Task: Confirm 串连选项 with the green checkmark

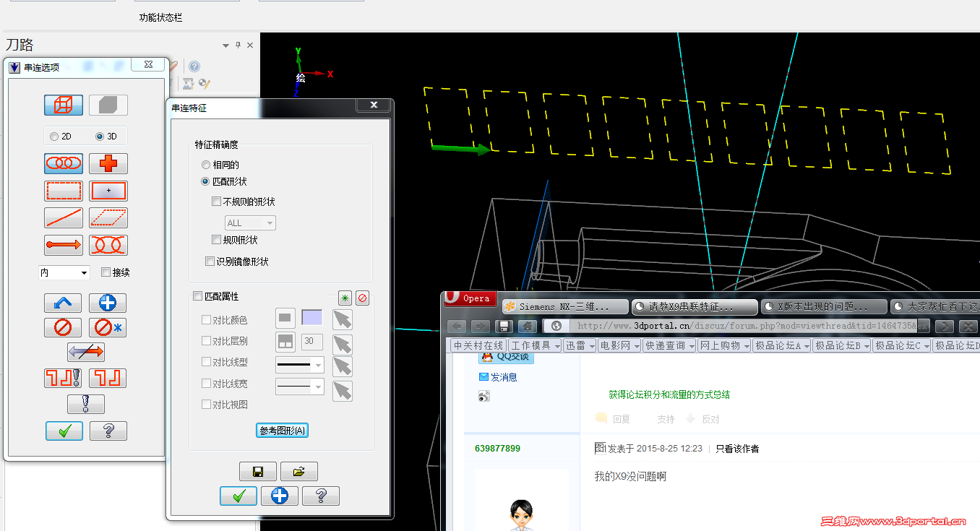Action: tap(64, 431)
